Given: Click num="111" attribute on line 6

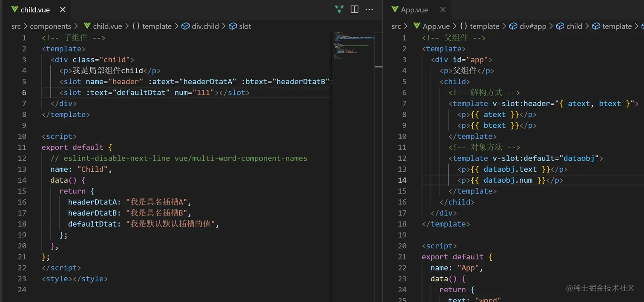Looking at the screenshot, I should click(195, 92).
